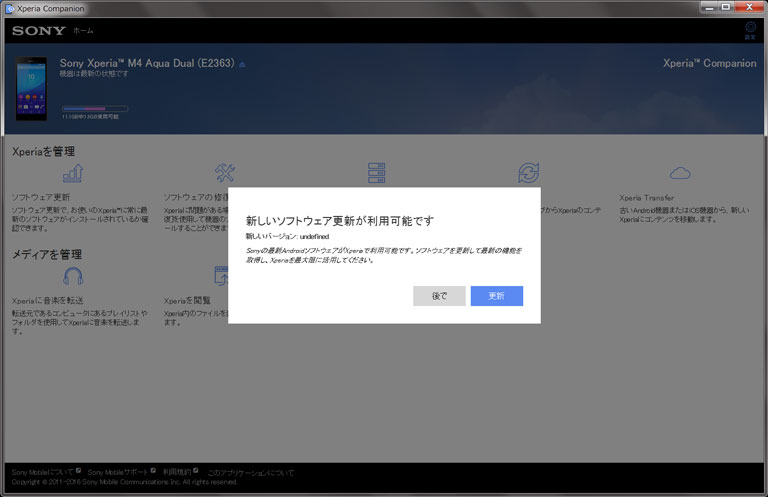Click the Xperia M4 Aqua phone thumbnail
768x497 pixels.
(31, 89)
